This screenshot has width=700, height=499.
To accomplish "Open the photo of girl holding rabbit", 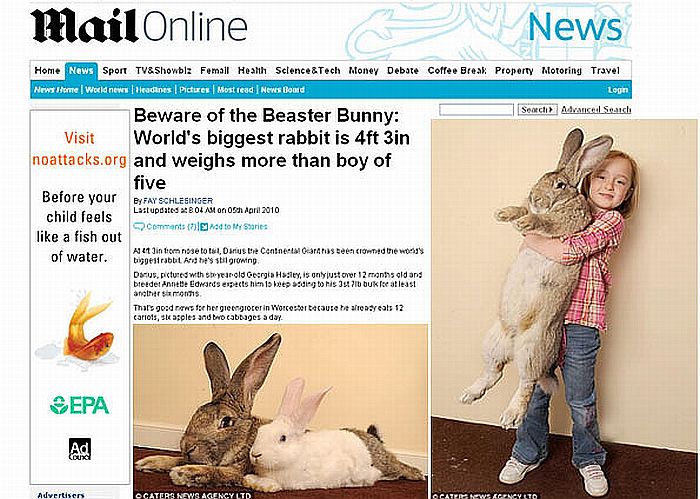I will (x=564, y=309).
